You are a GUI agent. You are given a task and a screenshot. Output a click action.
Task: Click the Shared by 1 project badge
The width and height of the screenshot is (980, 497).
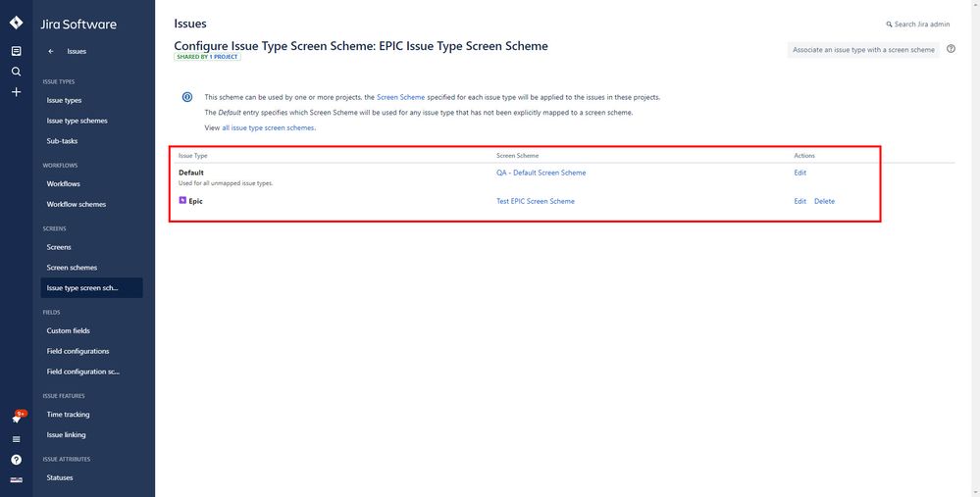(208, 57)
